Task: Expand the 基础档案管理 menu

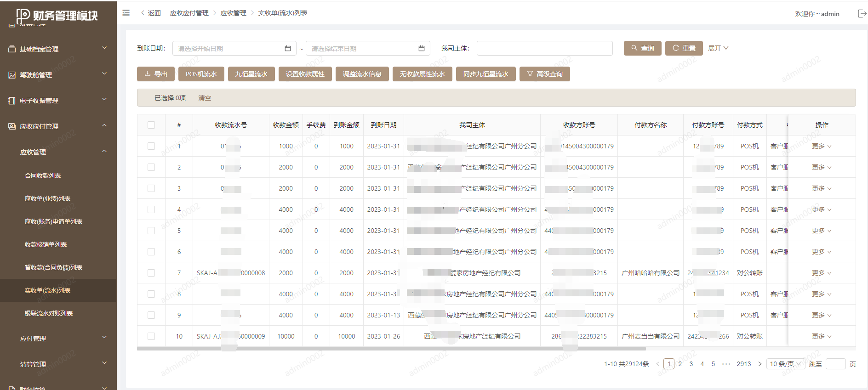Action: click(104, 48)
